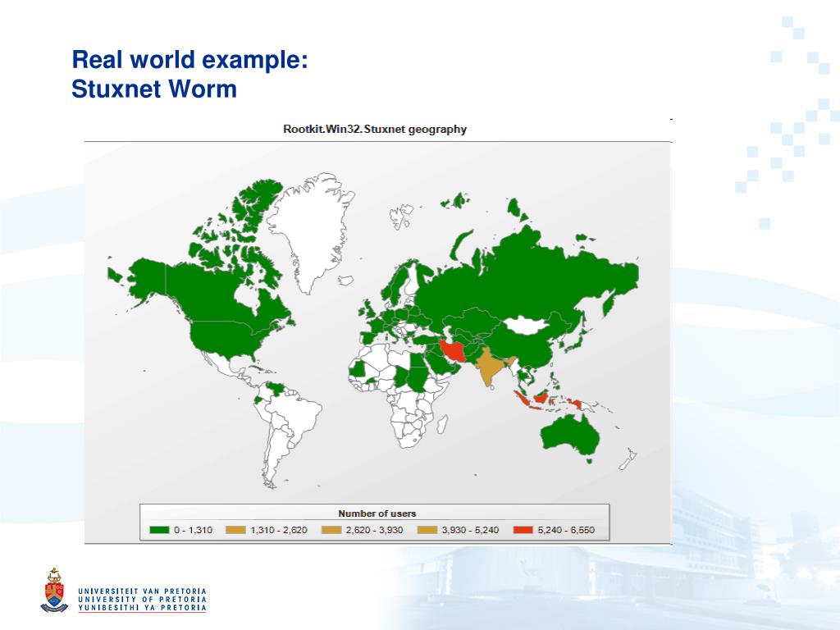Click green United States on the map

coord(225,339)
